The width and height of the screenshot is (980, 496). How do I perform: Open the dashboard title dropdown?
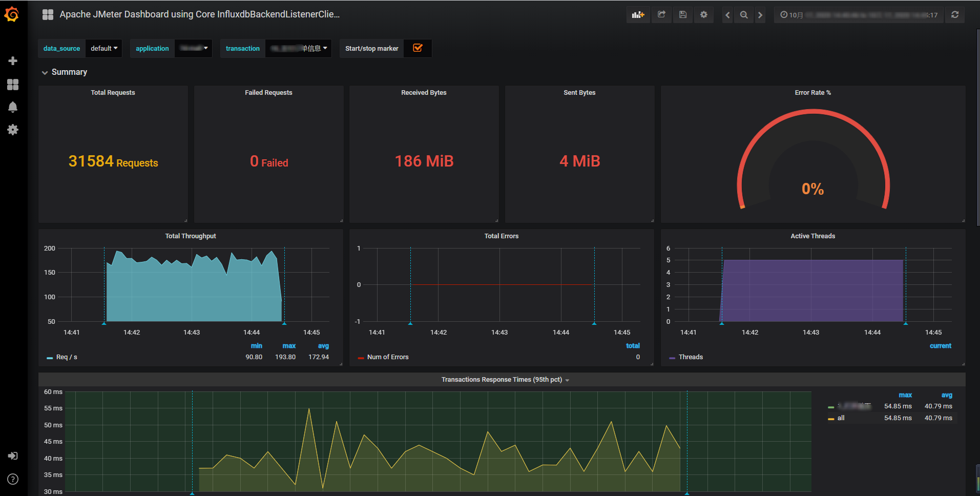(x=199, y=14)
